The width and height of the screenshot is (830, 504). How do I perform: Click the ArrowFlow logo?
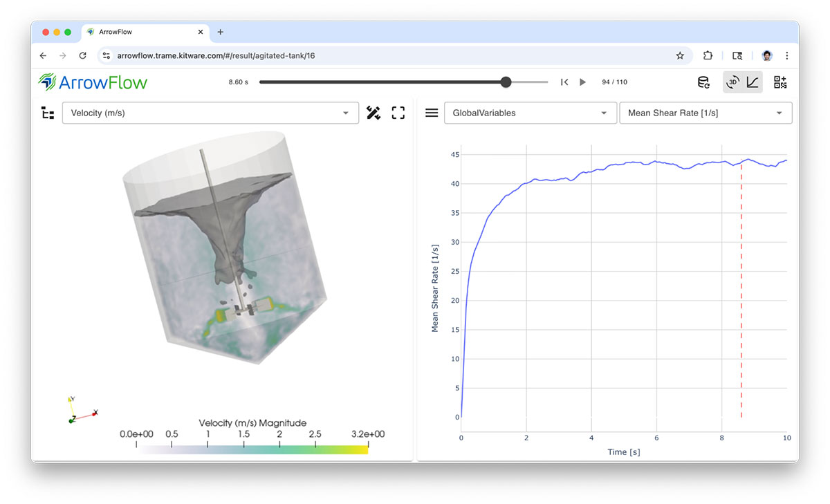click(x=93, y=82)
